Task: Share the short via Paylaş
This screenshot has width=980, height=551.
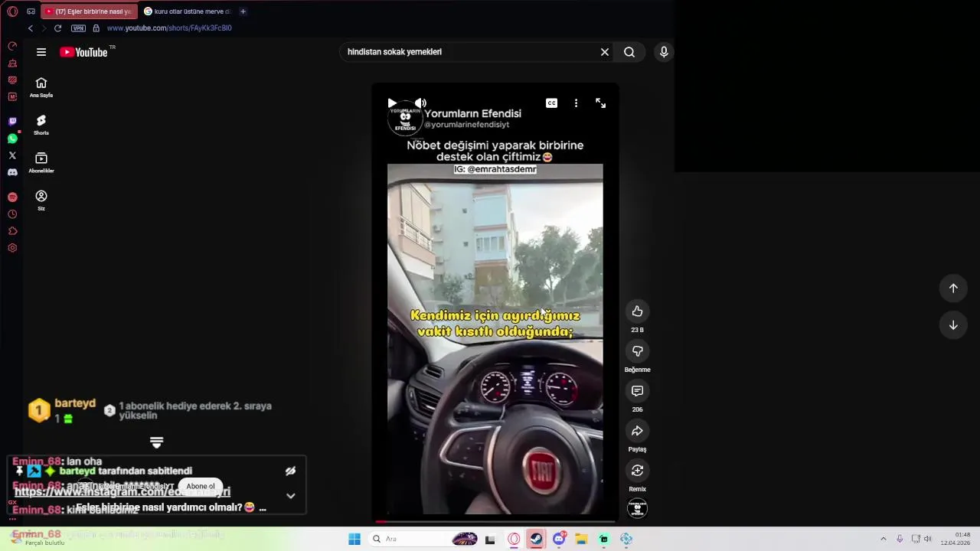Action: tap(637, 430)
